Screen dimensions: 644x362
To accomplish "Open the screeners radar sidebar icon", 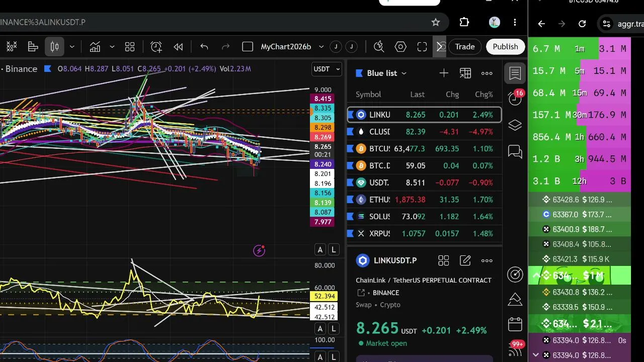I will click(x=515, y=274).
